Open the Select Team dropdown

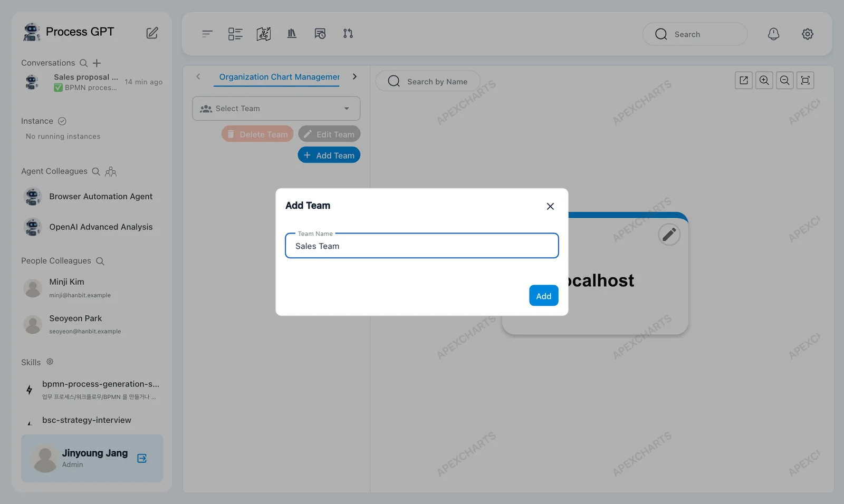click(276, 109)
